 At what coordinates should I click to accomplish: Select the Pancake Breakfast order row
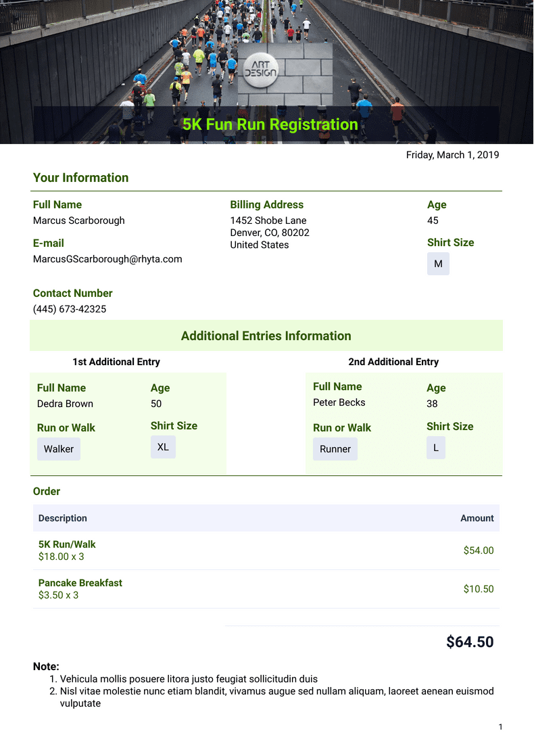tap(266, 589)
